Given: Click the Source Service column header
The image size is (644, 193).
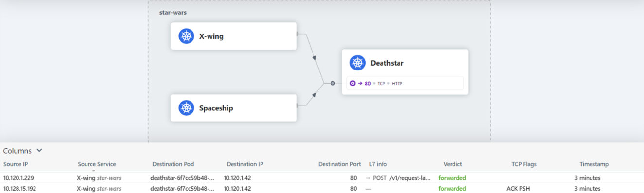Looking at the screenshot, I should coord(97,164).
